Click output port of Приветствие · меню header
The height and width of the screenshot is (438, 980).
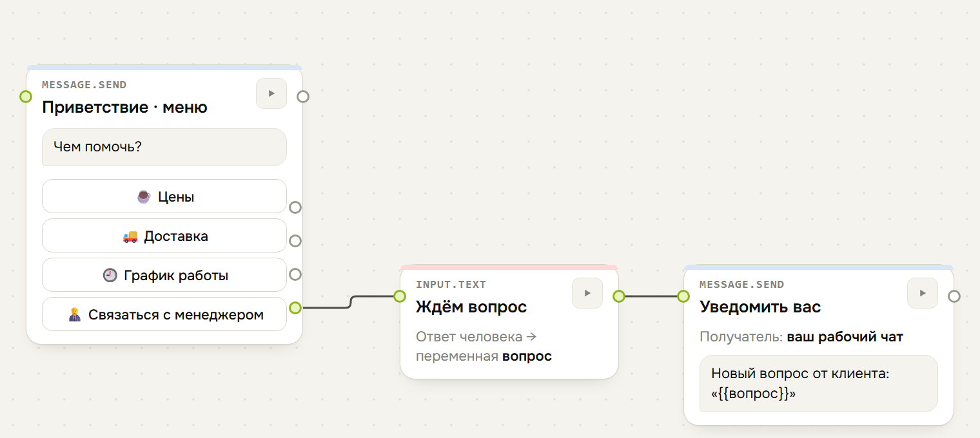(x=303, y=97)
